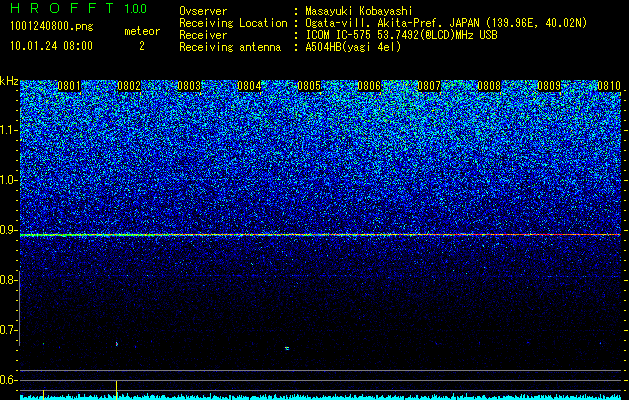Screen dimensions: 629x400
Task: Click the 1.0 kHz axis label
Action: pos(9,180)
